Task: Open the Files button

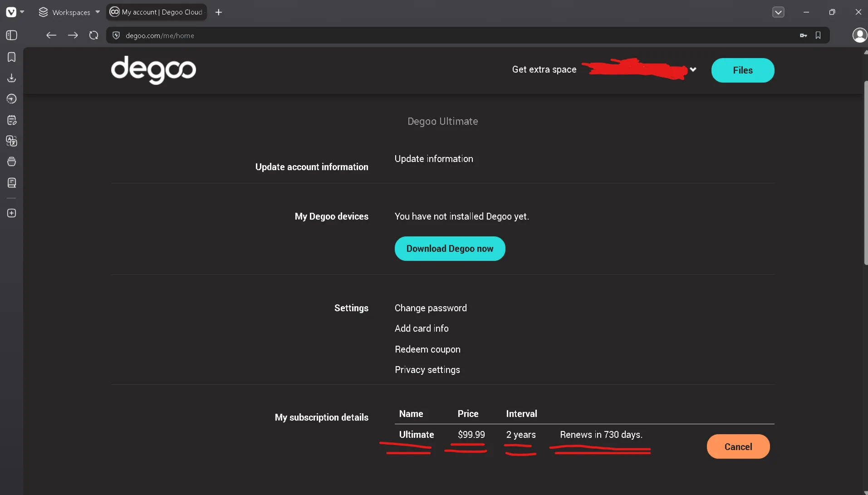Action: click(743, 70)
